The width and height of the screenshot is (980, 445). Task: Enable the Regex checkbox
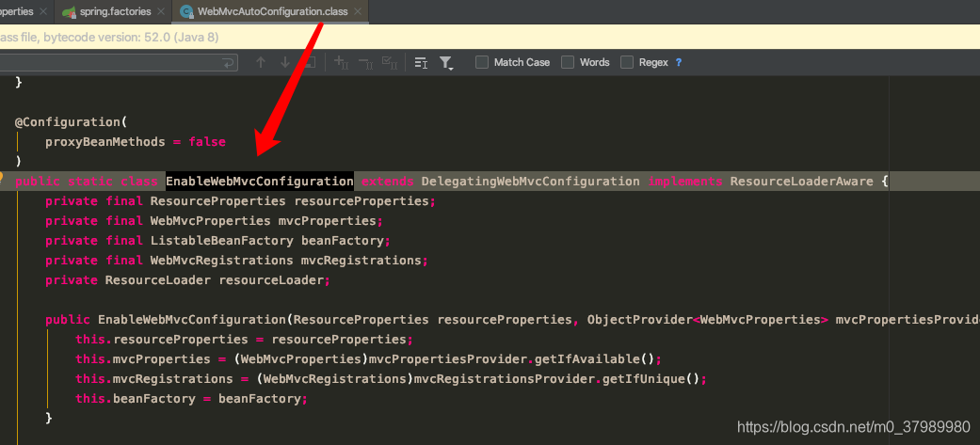click(627, 62)
